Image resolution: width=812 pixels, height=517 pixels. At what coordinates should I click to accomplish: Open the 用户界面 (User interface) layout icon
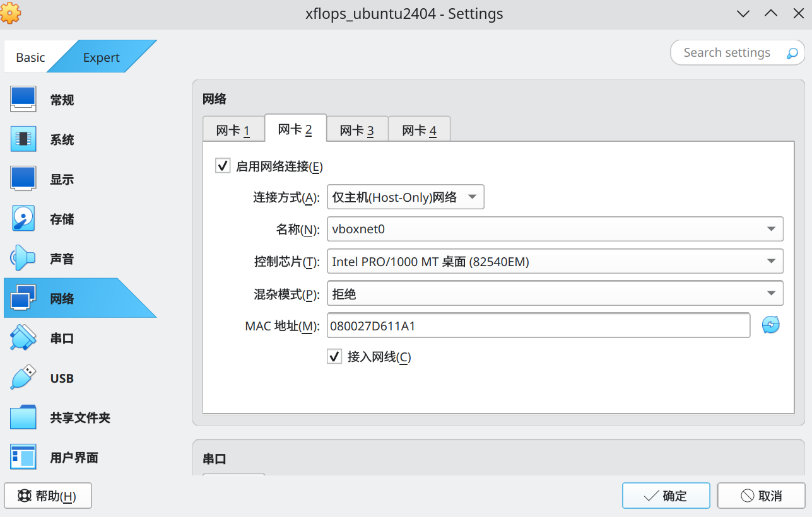pyautogui.click(x=23, y=457)
